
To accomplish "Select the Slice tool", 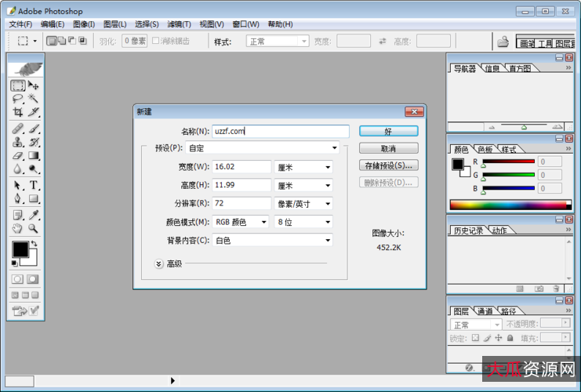I will coord(34,111).
